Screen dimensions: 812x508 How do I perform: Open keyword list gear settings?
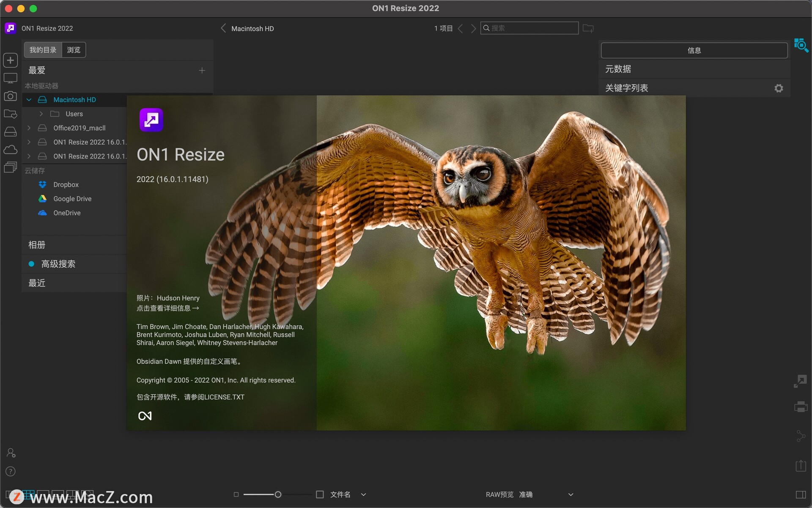(x=779, y=88)
